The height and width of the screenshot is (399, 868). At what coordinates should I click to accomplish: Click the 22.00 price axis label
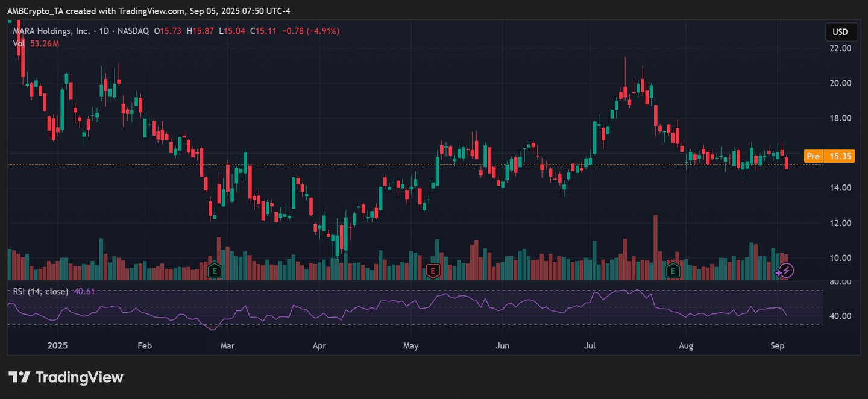(x=840, y=48)
